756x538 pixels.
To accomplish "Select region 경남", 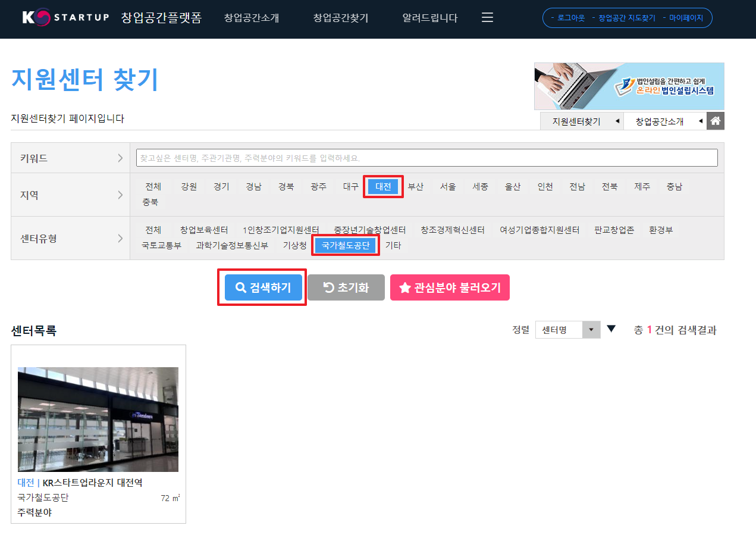I will pyautogui.click(x=253, y=186).
